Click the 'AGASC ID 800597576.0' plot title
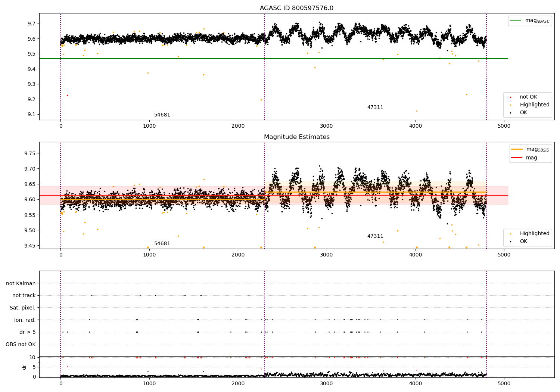 [x=296, y=8]
